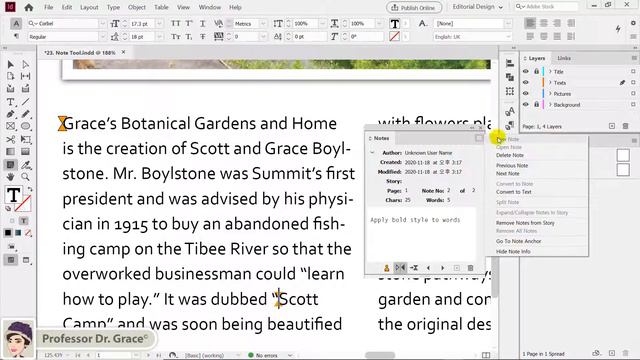Choose the Page tool

(11, 76)
